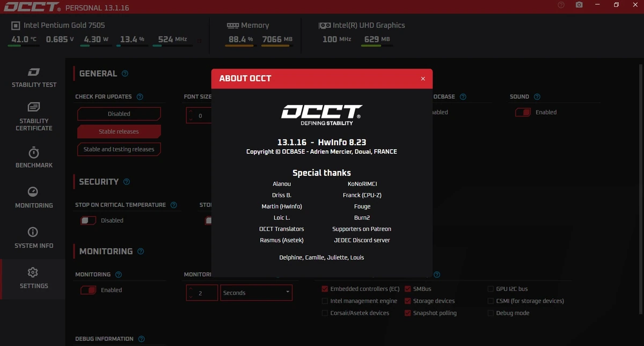Check Corsair/Asetek devices
The image size is (644, 346).
[x=325, y=313]
